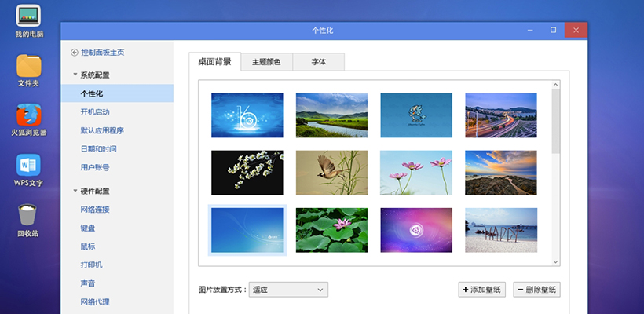
Task: Switch to the 字体 tab
Action: point(319,62)
